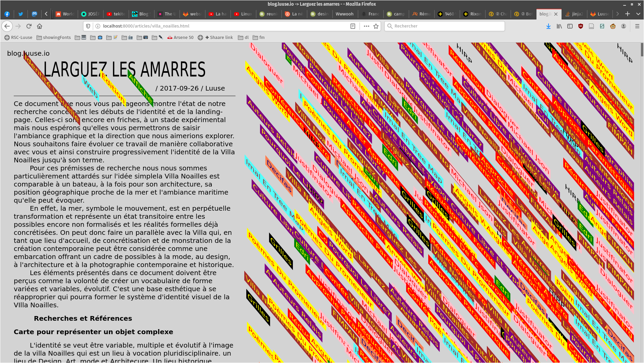Bookmark this page with star icon
The height and width of the screenshot is (363, 644).
[376, 26]
